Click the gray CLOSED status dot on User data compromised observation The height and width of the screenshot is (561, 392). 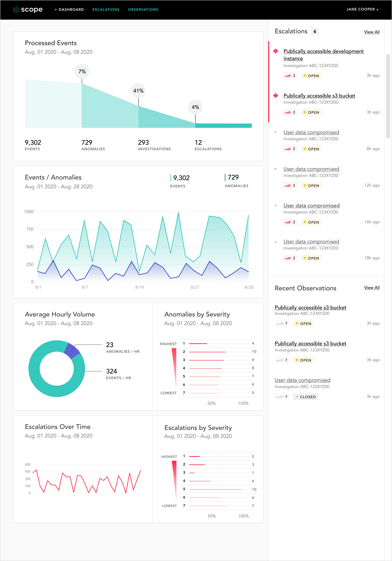coord(297,396)
